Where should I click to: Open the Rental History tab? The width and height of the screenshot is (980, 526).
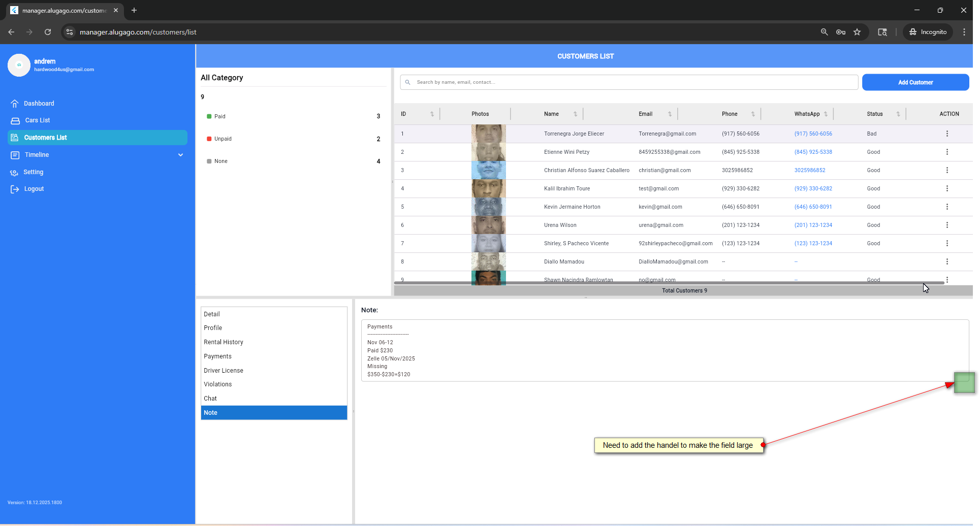223,342
